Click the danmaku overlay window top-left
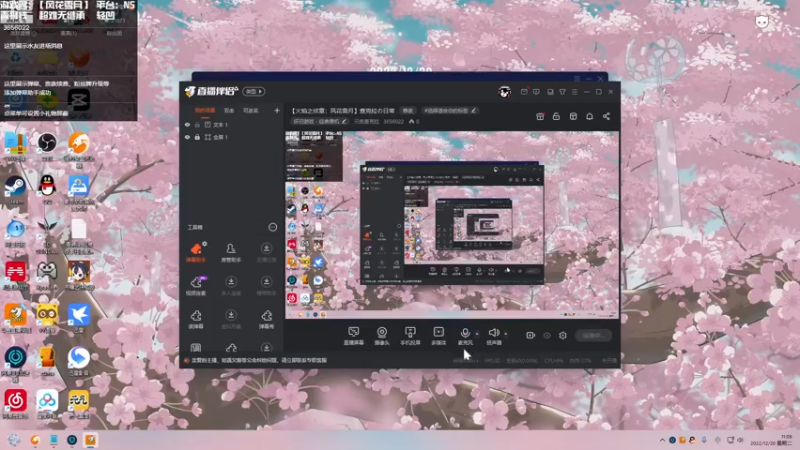Image resolution: width=800 pixels, height=450 pixels. [68, 60]
